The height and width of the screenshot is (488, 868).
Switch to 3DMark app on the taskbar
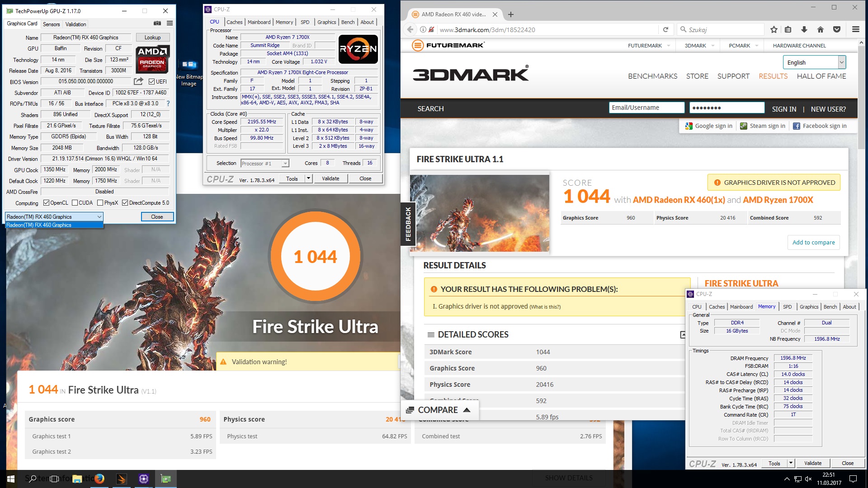[122, 479]
